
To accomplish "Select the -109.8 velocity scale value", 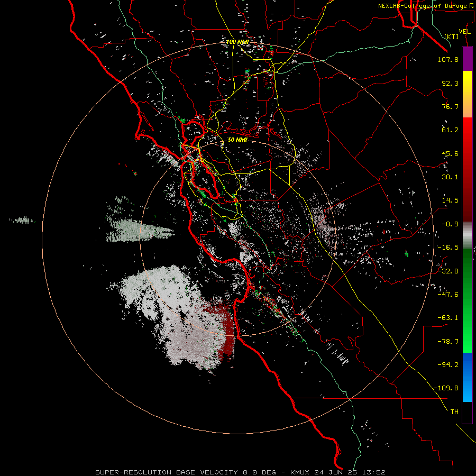I will click(x=446, y=388).
